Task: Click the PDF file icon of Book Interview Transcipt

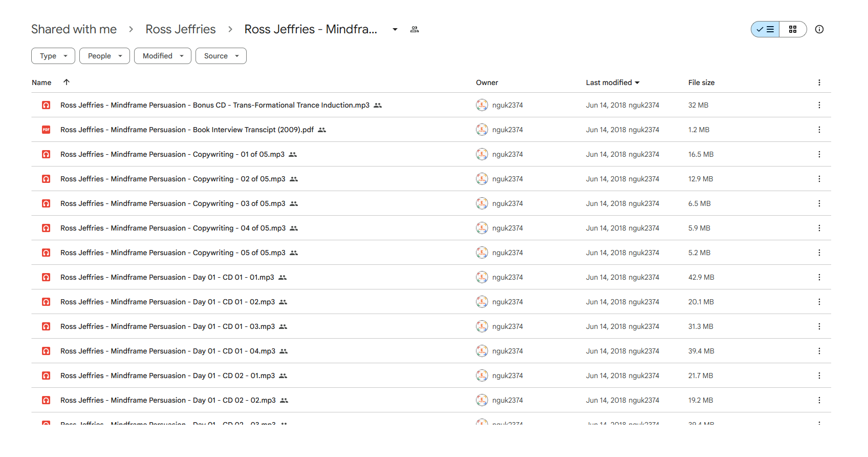Action: [46, 130]
